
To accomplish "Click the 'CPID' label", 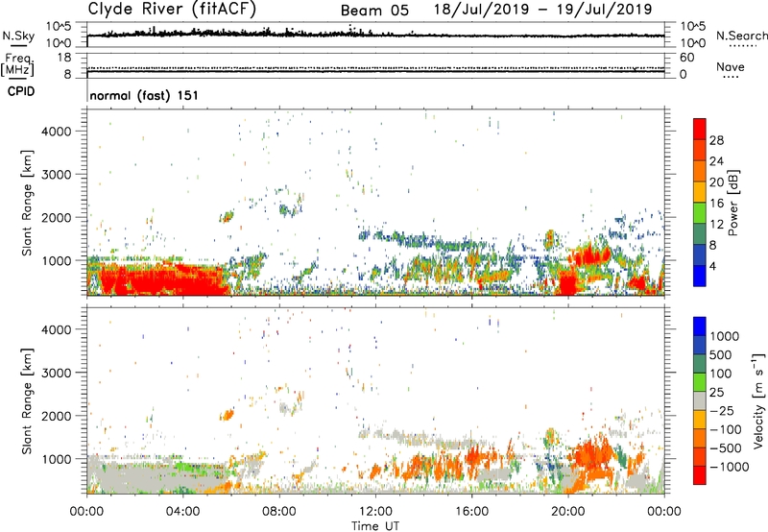I will 21,91.
